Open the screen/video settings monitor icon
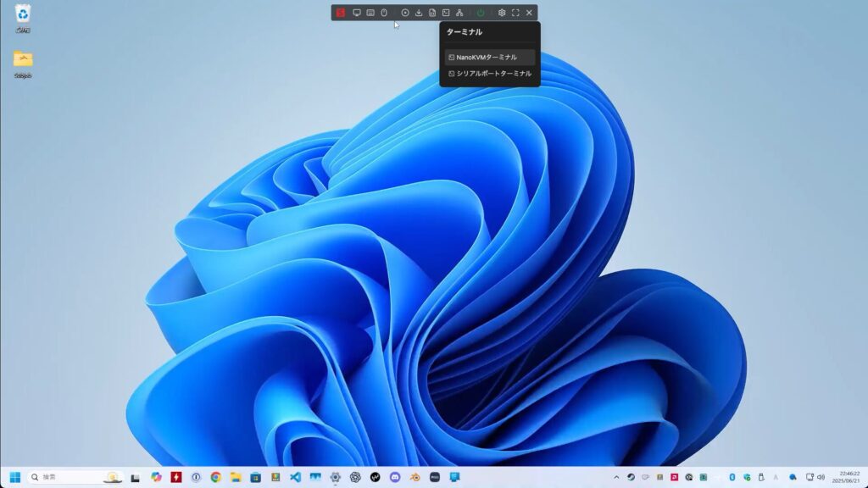This screenshot has height=488, width=868. tap(357, 13)
